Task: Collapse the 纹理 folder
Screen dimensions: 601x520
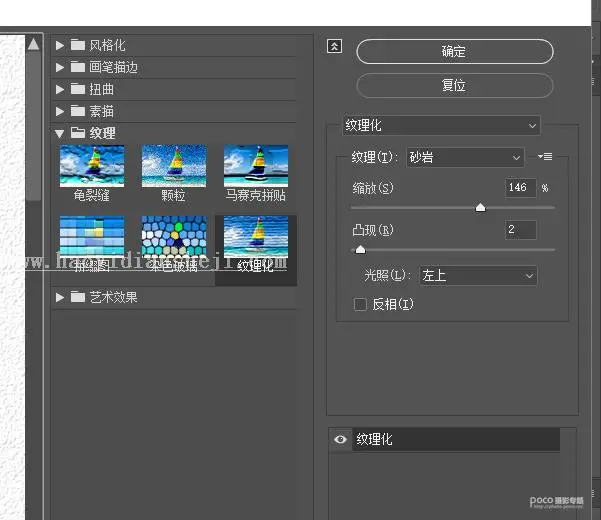Action: 59,133
